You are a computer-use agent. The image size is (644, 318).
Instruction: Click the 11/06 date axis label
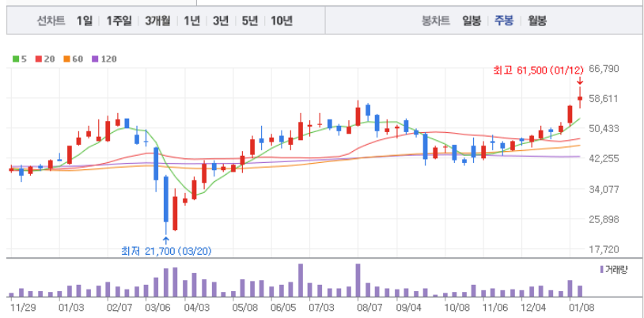(x=495, y=307)
